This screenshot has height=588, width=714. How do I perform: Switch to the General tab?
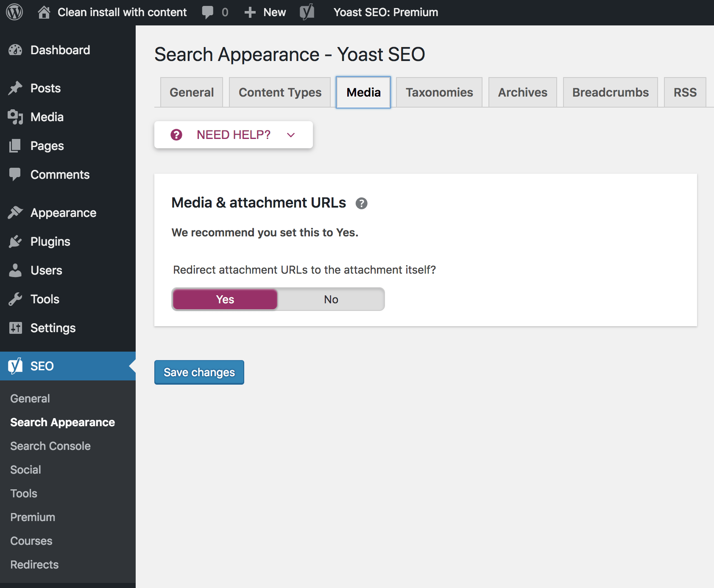click(192, 92)
